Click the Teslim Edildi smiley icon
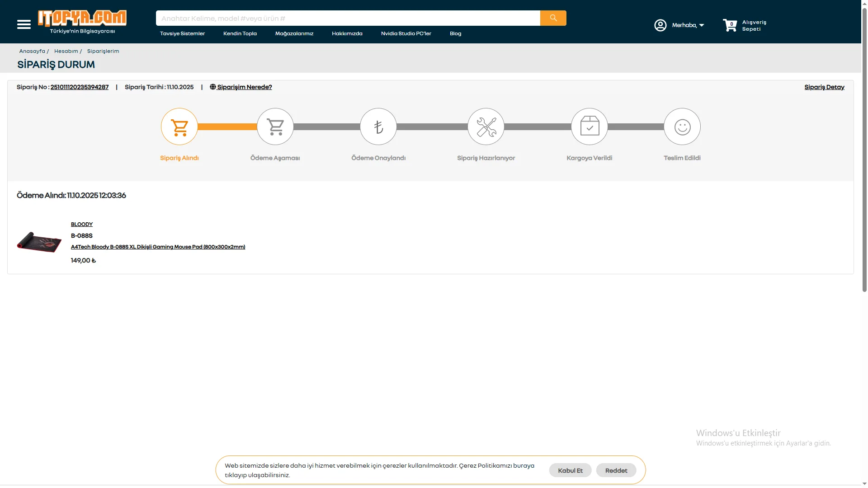 [682, 127]
